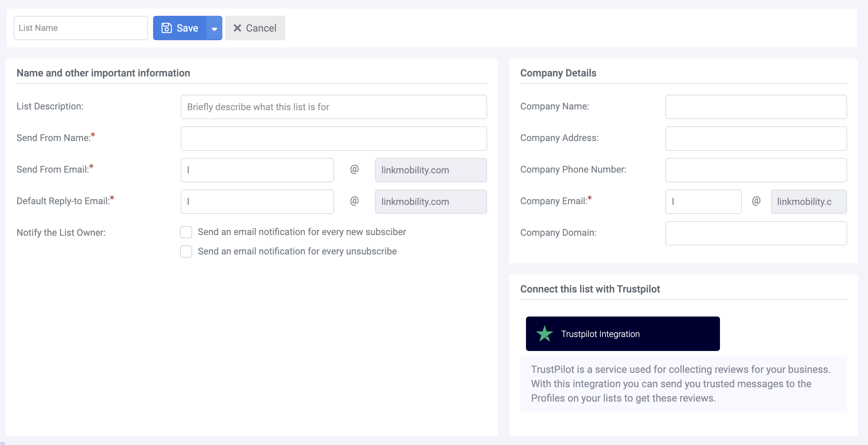Click the Send From Email username field

(257, 170)
